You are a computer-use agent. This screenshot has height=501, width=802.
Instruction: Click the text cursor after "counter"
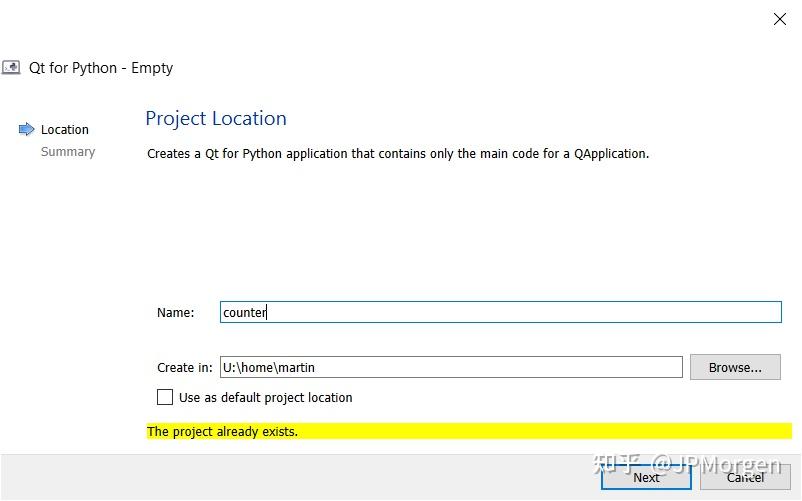pyautogui.click(x=267, y=312)
